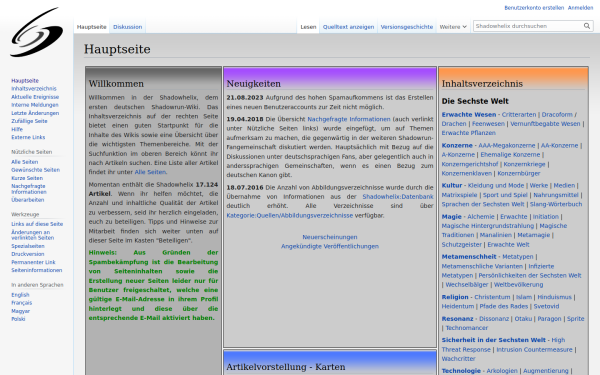
Task: Open Gewünschte Seiten sidebar link
Action: tap(35, 170)
